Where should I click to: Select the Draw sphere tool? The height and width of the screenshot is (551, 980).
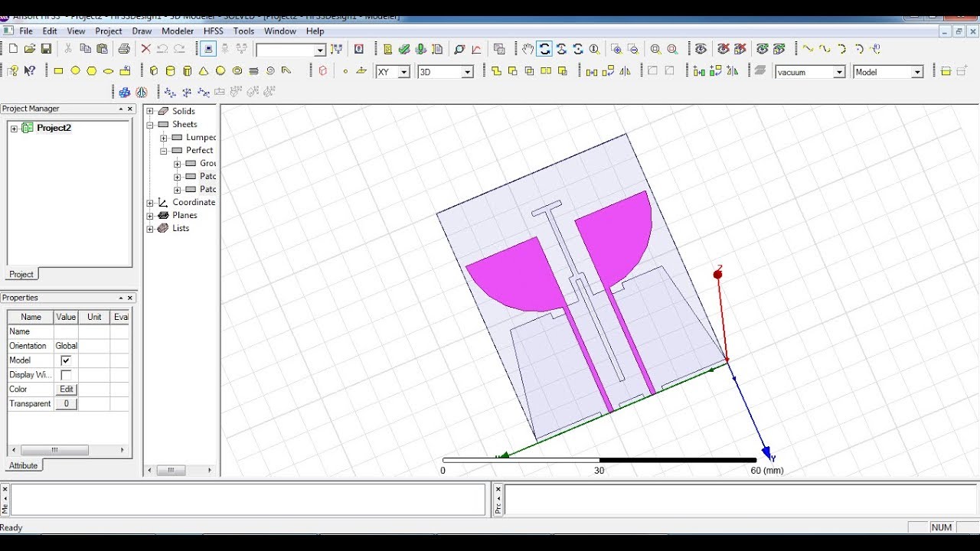point(220,71)
